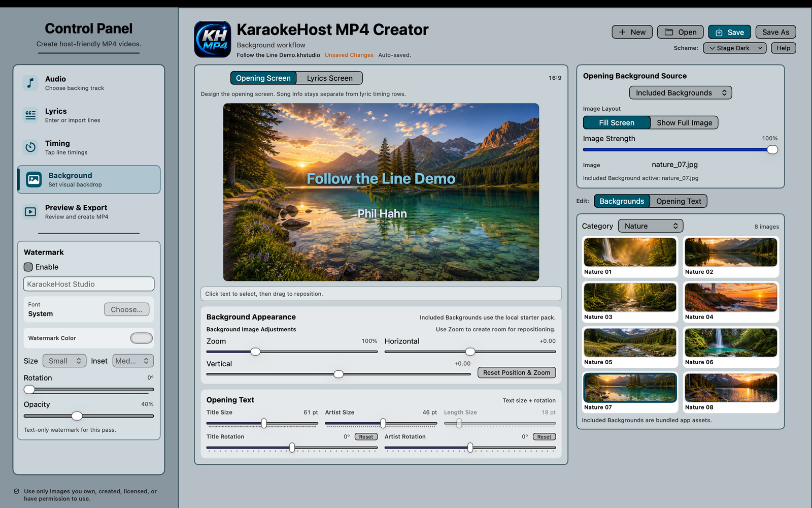Screen dimensions: 812x508
Task: Select Fill Screen image layout
Action: [x=617, y=122]
